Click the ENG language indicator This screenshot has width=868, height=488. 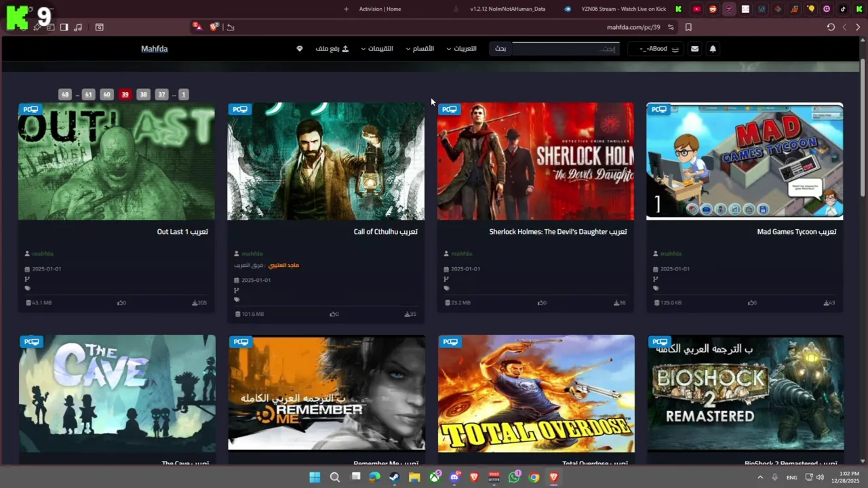pos(791,477)
